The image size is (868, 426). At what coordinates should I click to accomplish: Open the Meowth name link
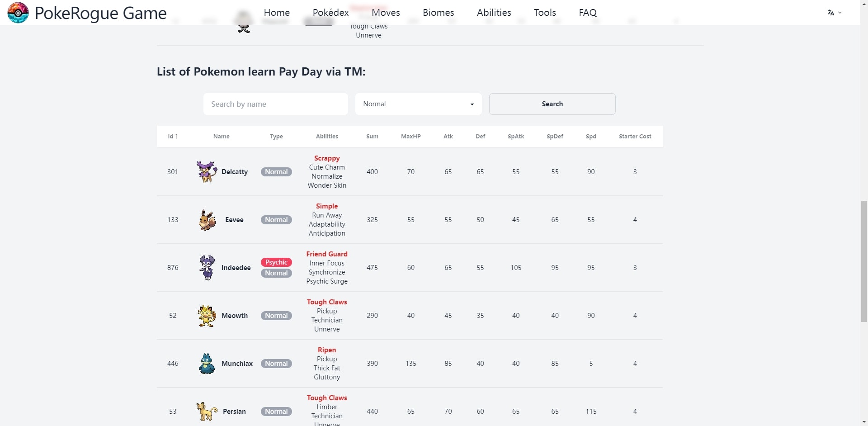pyautogui.click(x=235, y=316)
